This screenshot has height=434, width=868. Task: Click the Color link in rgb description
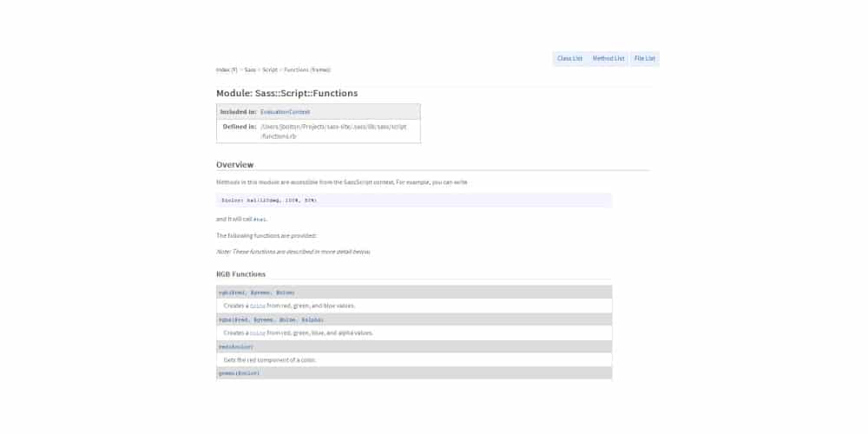pos(258,306)
